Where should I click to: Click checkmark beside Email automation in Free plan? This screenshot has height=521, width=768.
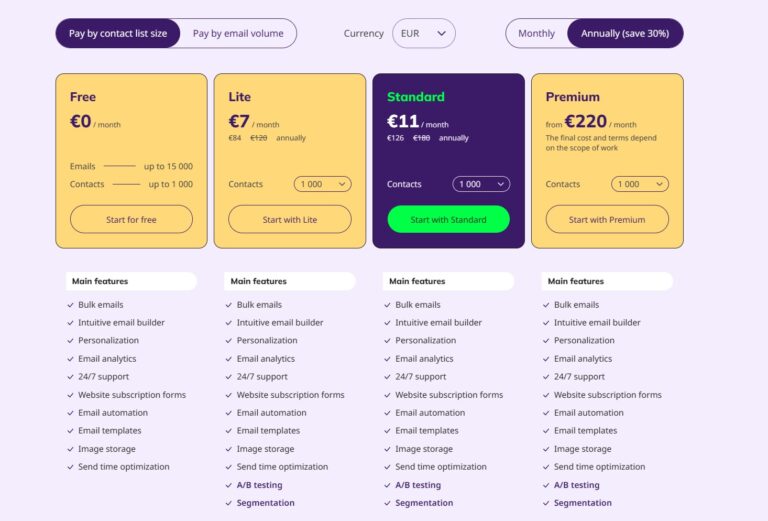70,413
